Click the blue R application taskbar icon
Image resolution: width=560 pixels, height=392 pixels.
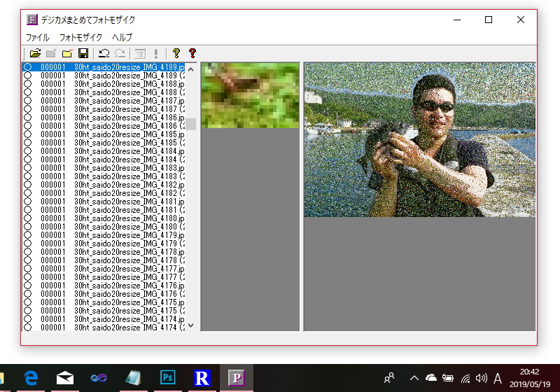click(202, 378)
